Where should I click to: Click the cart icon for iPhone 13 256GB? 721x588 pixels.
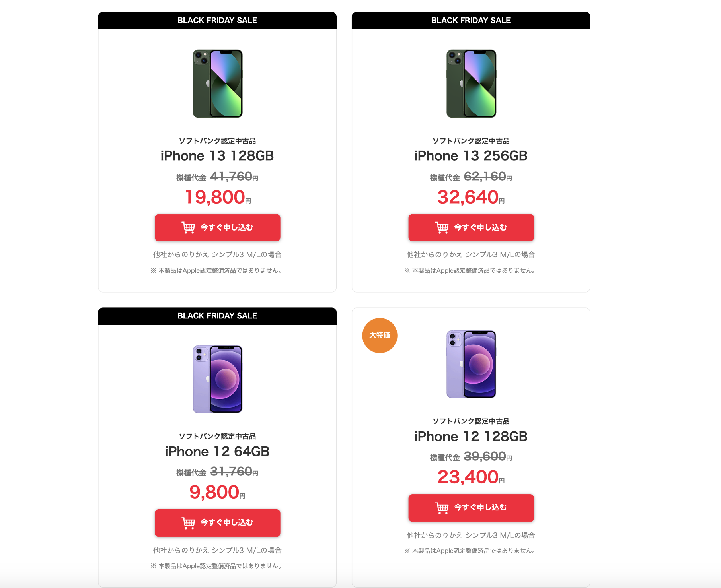point(442,227)
